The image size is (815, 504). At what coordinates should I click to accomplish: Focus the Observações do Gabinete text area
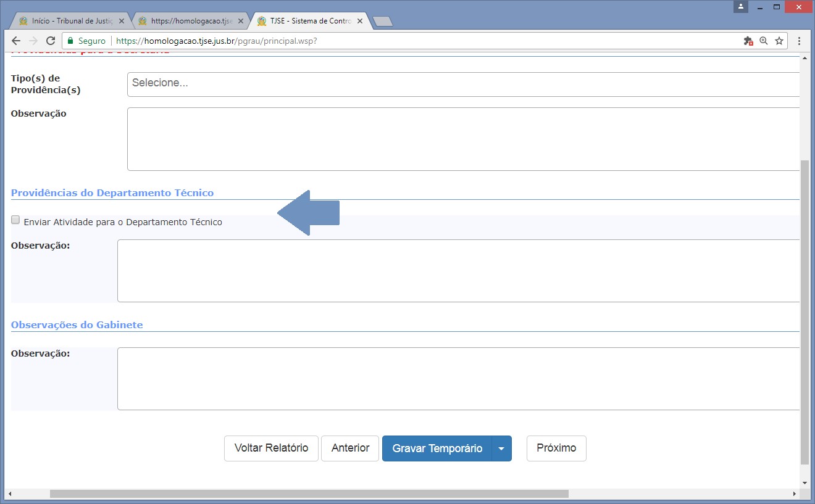458,379
